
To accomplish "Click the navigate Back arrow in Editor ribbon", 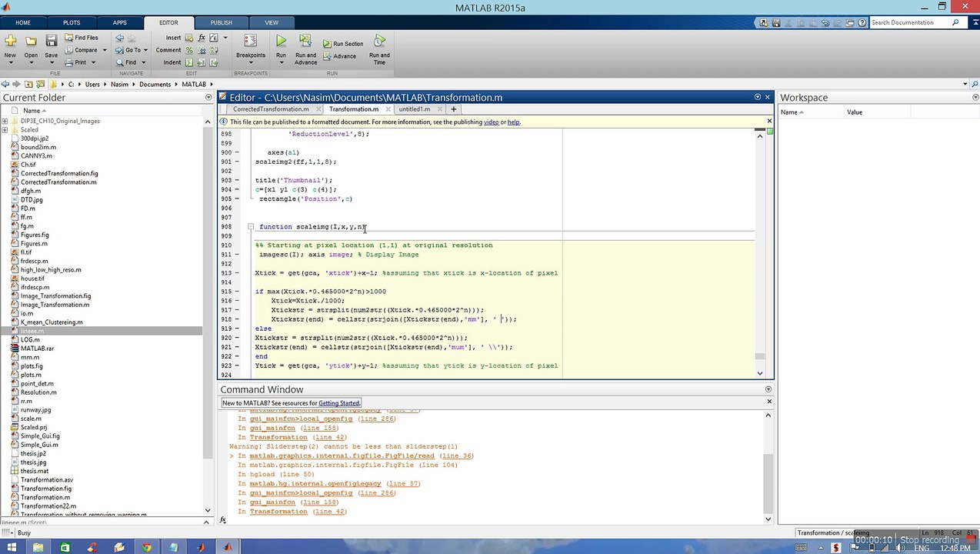I will tap(120, 38).
